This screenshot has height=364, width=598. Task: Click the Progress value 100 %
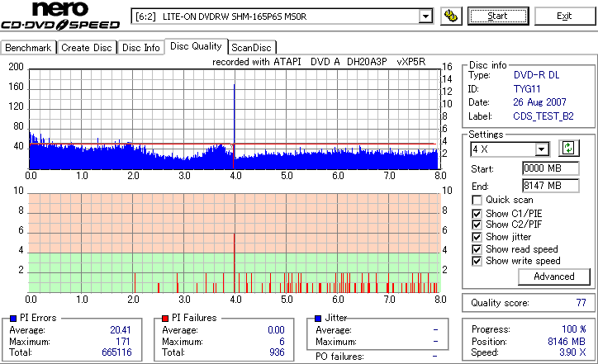[574, 329]
